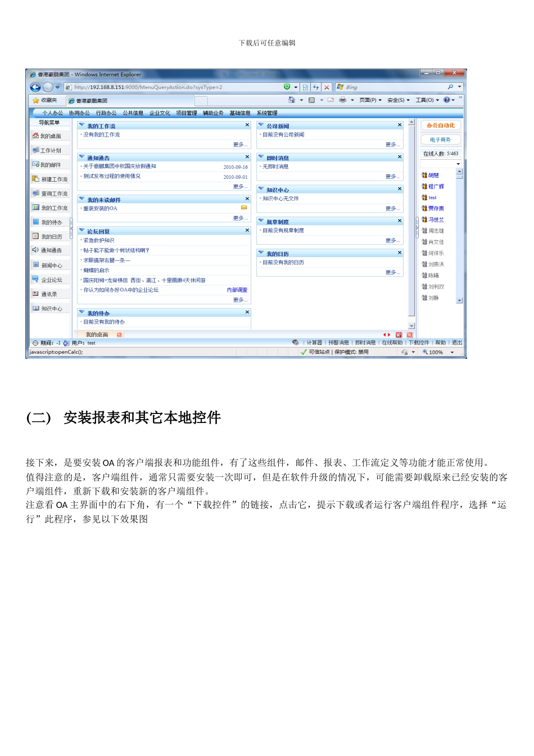Click the 办公自动化 button
Screen dimensions: 534x756
click(441, 125)
